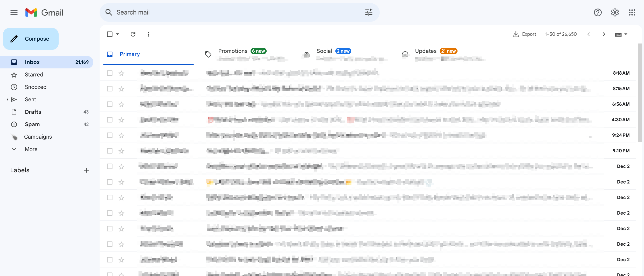Viewport: 644px width, 276px height.
Task: Open the Help menu
Action: pos(598,12)
